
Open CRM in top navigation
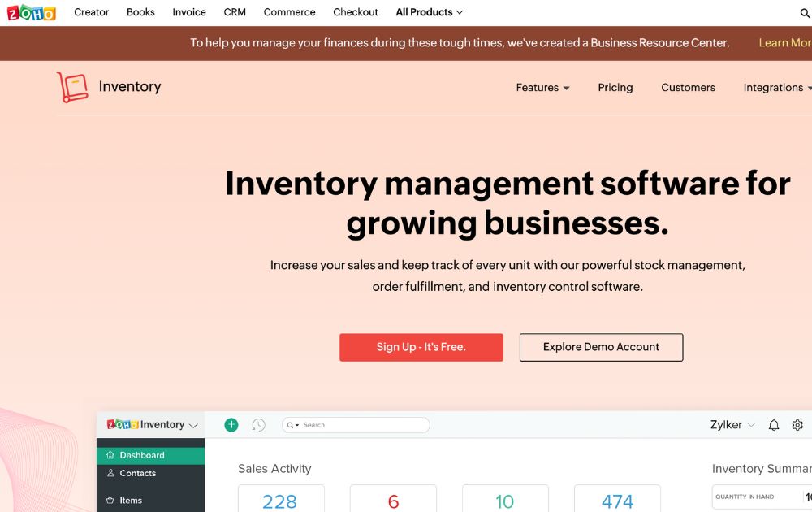click(235, 12)
